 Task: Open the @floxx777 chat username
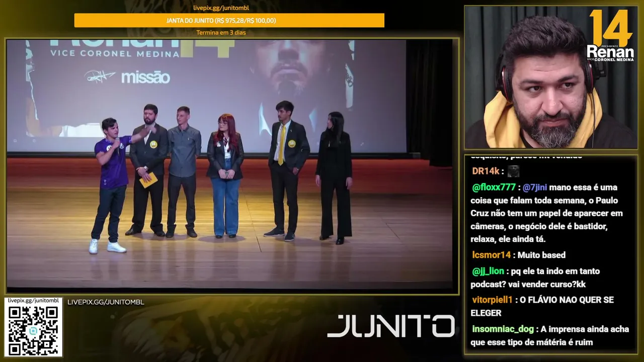pos(494,187)
